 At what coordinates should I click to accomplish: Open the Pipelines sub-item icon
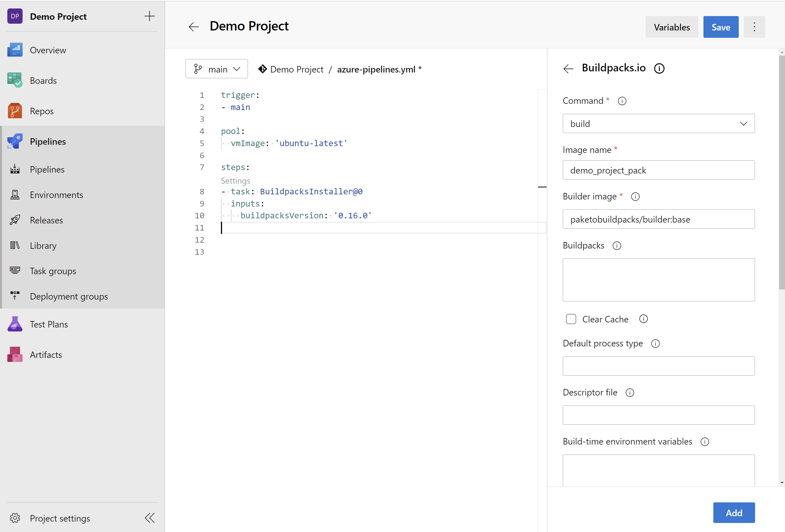point(15,169)
